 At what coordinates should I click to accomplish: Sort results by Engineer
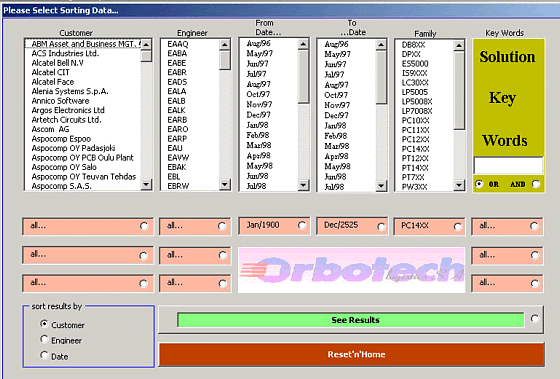(44, 339)
